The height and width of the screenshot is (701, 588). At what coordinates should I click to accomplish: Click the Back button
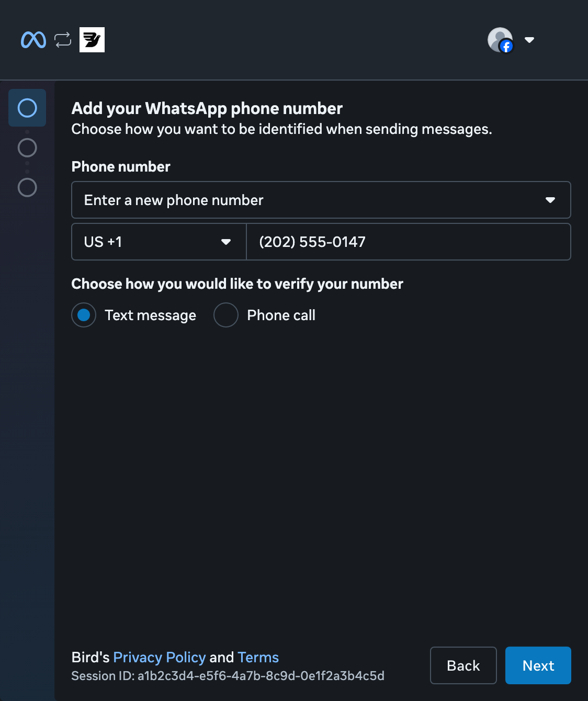click(463, 665)
